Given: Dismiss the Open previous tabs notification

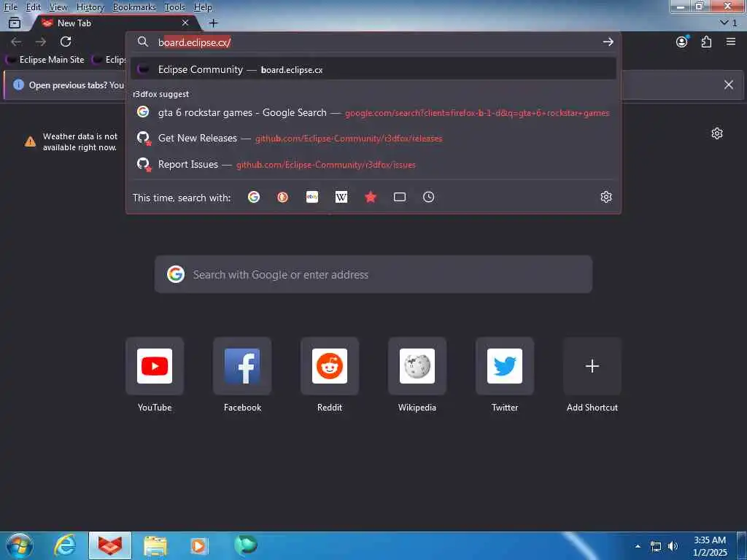Looking at the screenshot, I should point(729,85).
